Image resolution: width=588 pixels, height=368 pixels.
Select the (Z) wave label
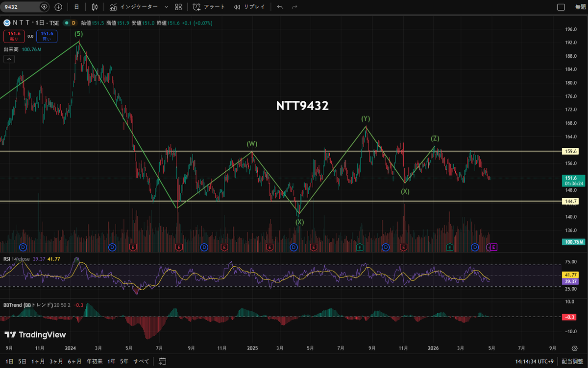coord(435,138)
